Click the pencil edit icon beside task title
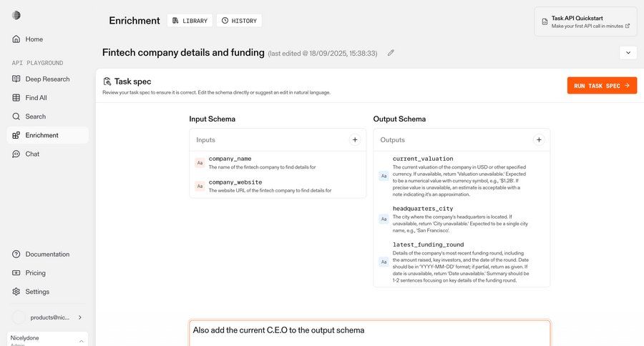The image size is (644, 346). (391, 53)
